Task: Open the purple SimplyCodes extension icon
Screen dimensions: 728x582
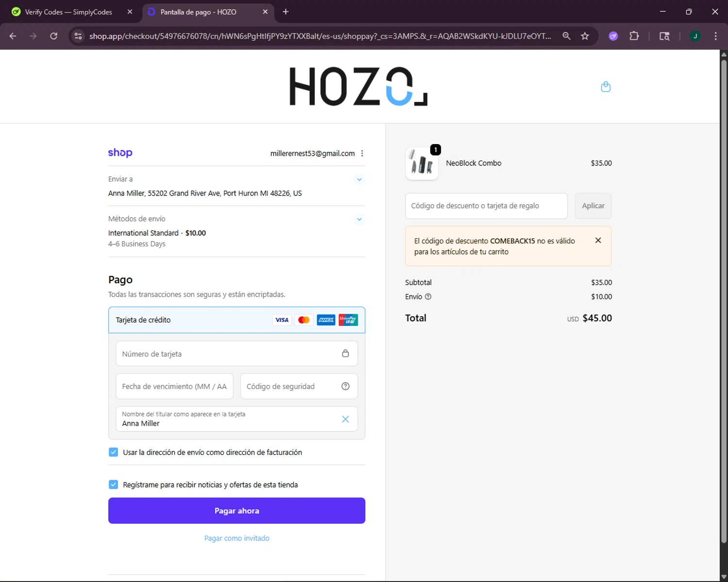Action: [x=613, y=36]
